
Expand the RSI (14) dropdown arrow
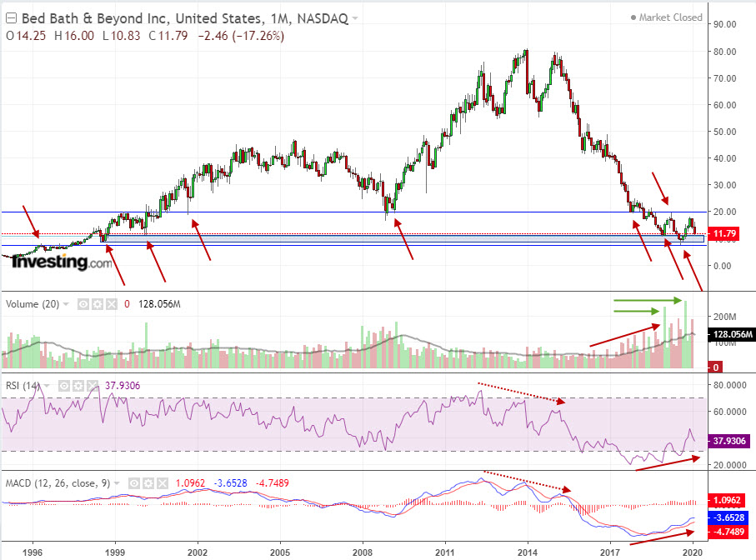tap(47, 386)
